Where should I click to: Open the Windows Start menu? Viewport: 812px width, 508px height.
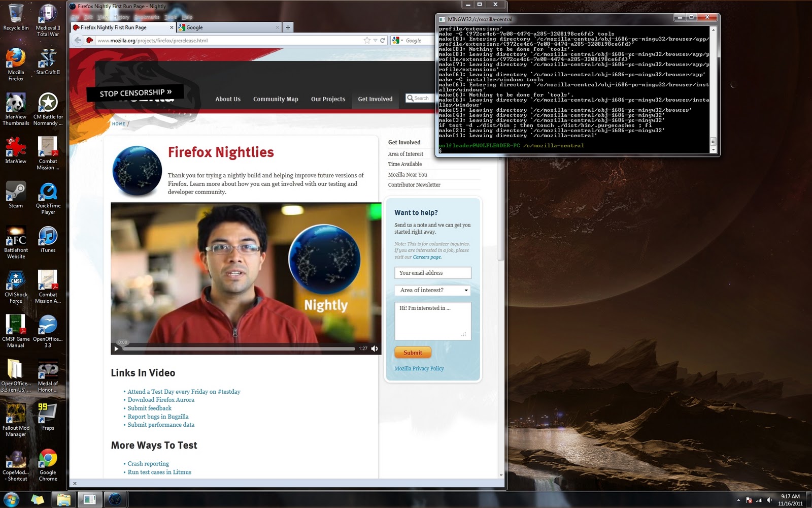click(x=11, y=499)
